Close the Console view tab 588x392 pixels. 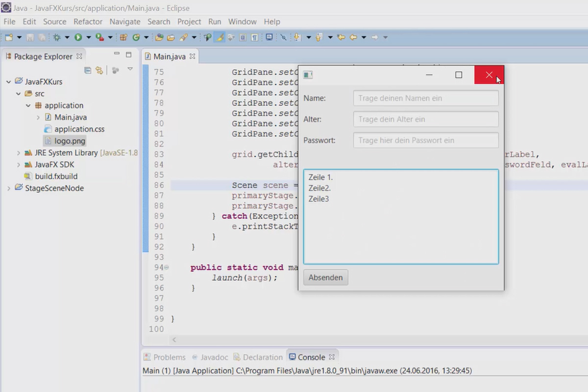pyautogui.click(x=331, y=357)
